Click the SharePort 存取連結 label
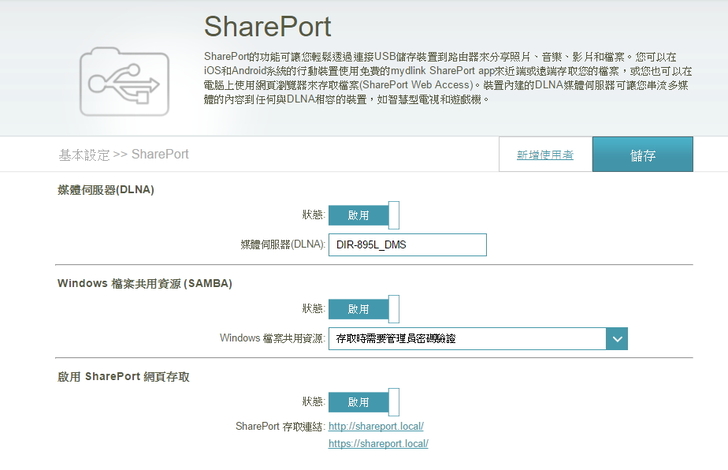 pyautogui.click(x=280, y=426)
